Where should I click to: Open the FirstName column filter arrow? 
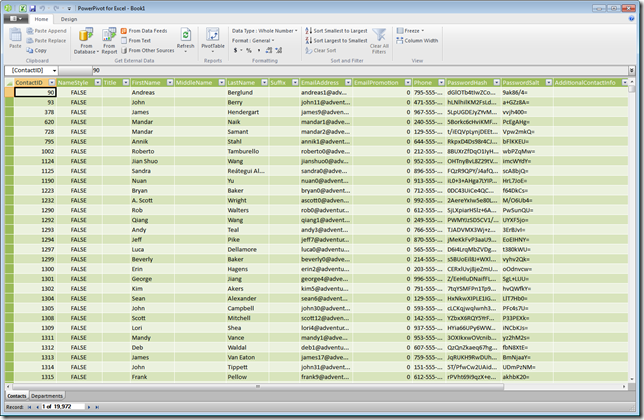point(168,82)
